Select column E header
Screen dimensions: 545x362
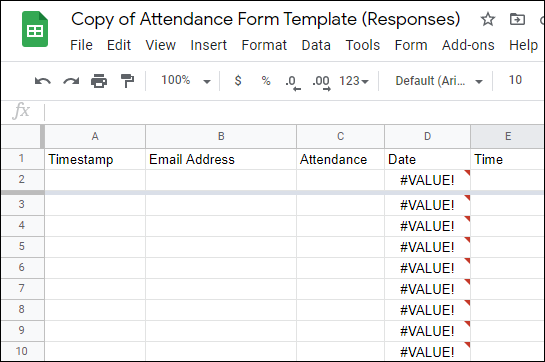click(508, 136)
